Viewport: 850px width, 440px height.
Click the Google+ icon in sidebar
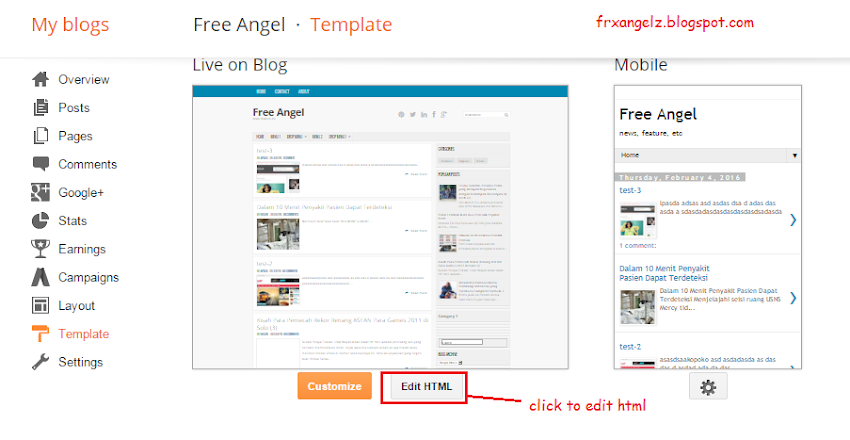pos(40,192)
